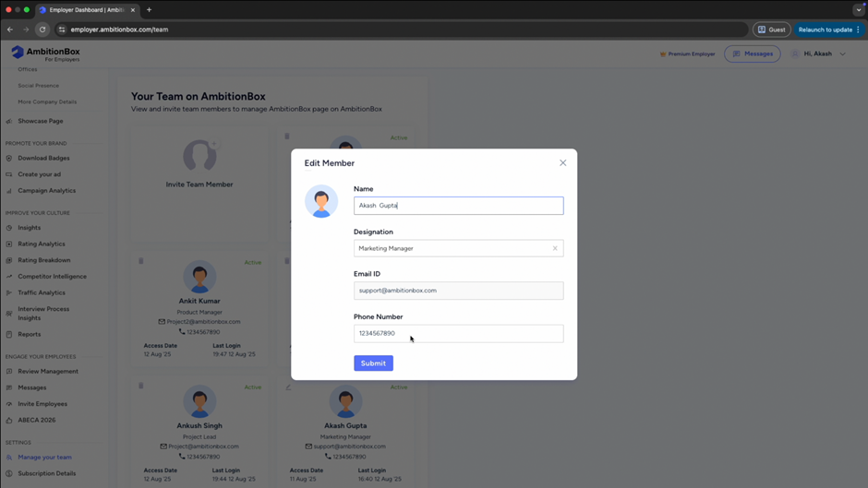Screen dimensions: 868x488
Task: Close the Edit Member dialog
Action: click(x=562, y=163)
